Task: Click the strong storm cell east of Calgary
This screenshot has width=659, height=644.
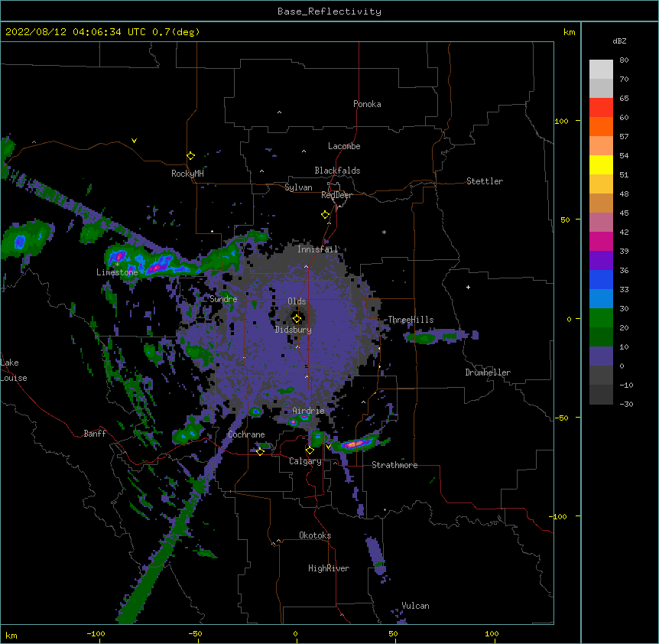Action: click(x=356, y=444)
